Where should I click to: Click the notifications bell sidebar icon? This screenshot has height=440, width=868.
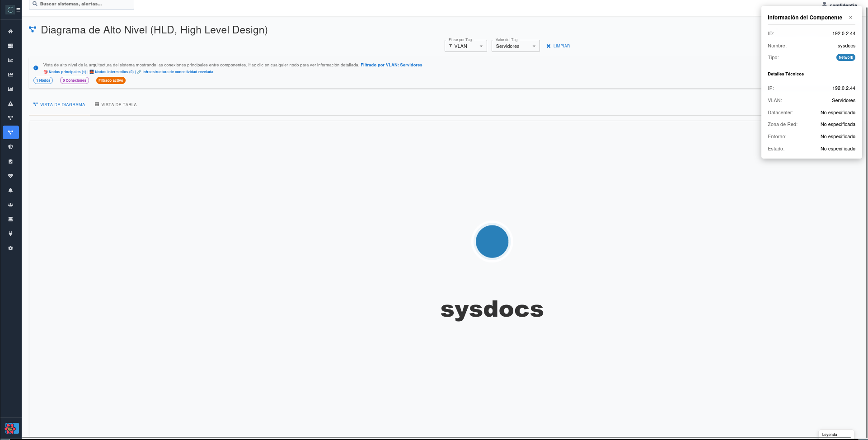pos(10,191)
